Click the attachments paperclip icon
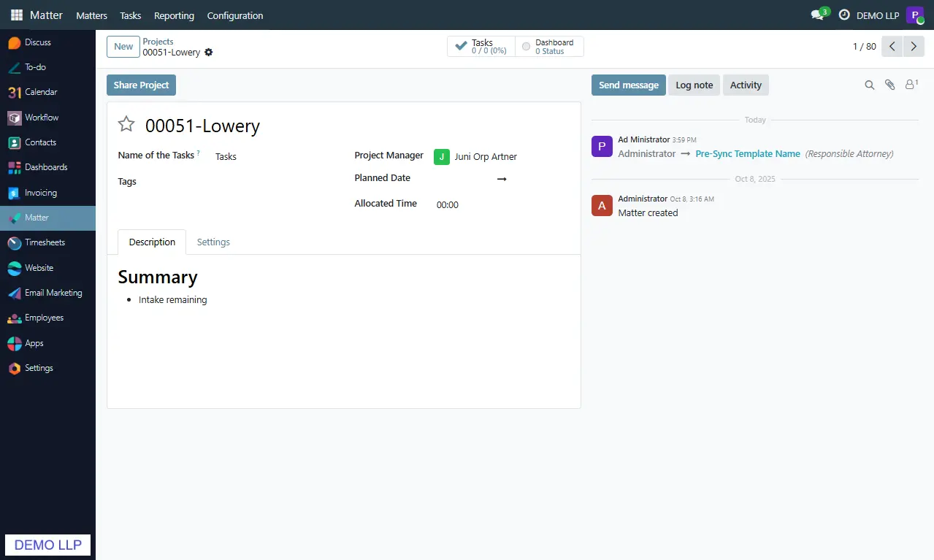 [x=889, y=85]
